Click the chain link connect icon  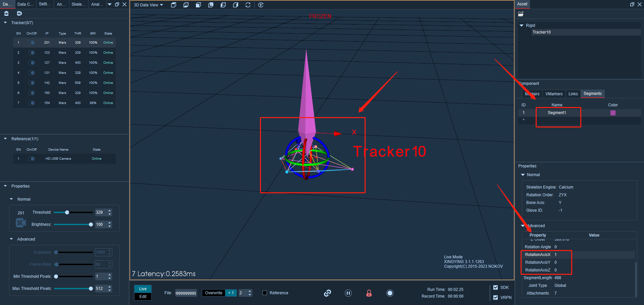(327, 293)
